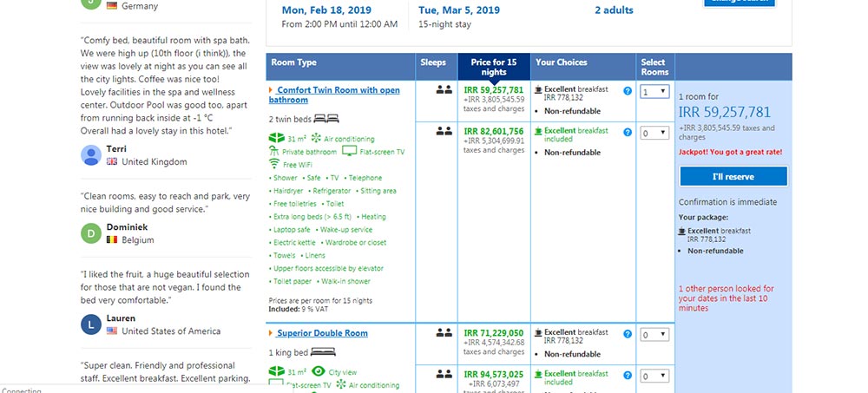Click the flat-screen TV icon in Comfort Twin
Screen dimensions: 868x393
349,151
